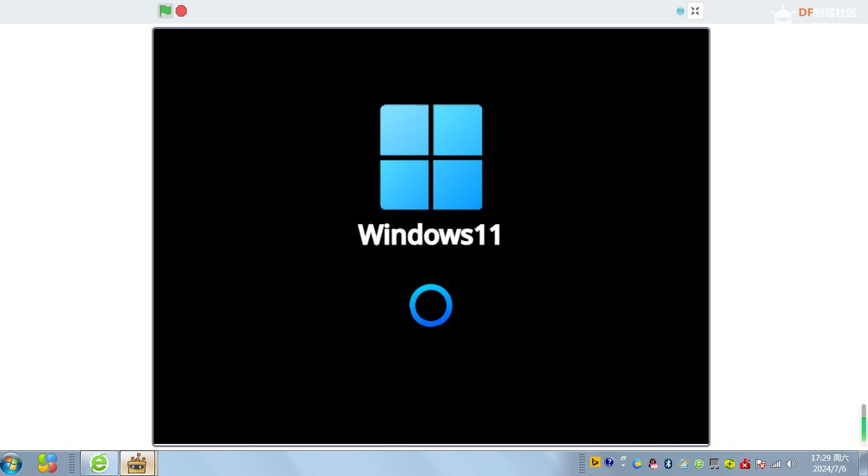The height and width of the screenshot is (476, 868).
Task: Open the blue help question mark tray icon
Action: 609,462
